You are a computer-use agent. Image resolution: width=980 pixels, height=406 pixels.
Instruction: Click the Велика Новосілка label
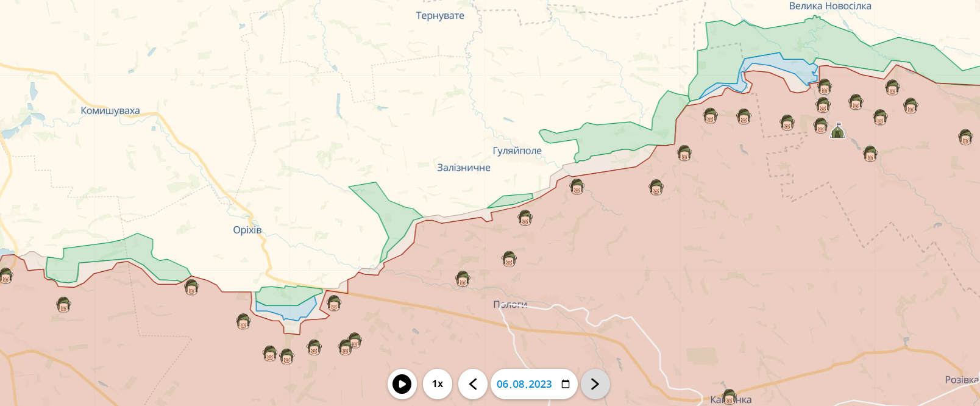tap(829, 6)
